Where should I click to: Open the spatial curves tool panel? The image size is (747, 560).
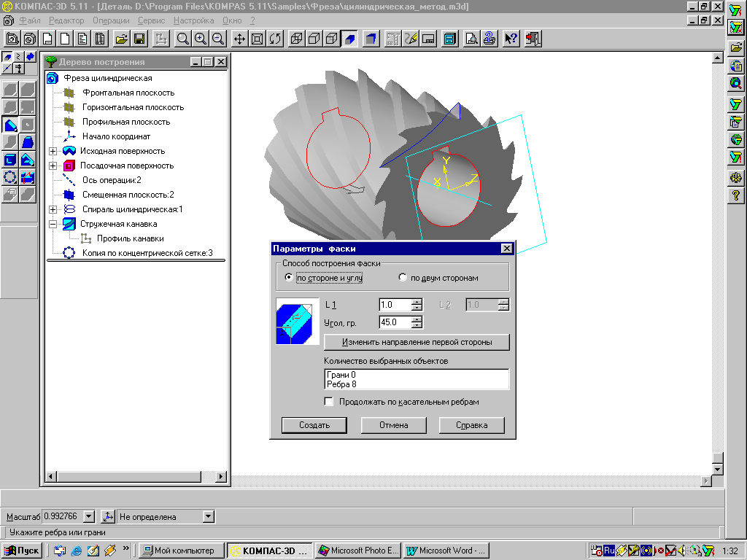[x=18, y=57]
